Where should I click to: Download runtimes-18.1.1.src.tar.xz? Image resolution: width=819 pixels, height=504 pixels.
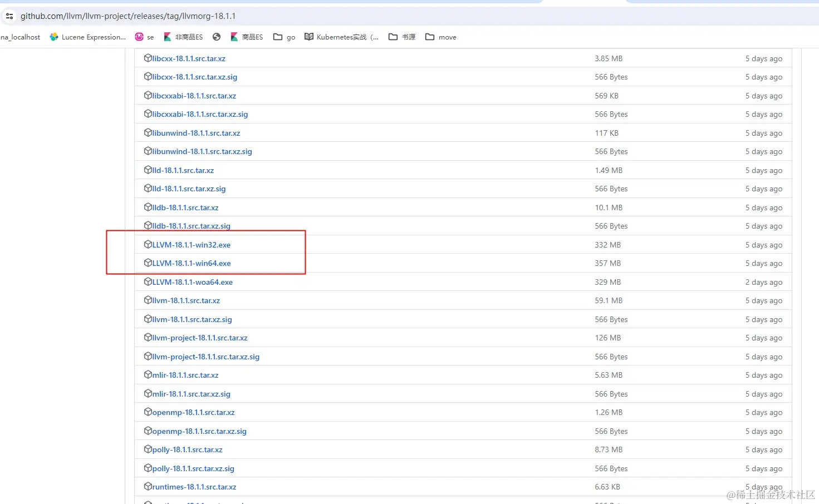pos(194,487)
